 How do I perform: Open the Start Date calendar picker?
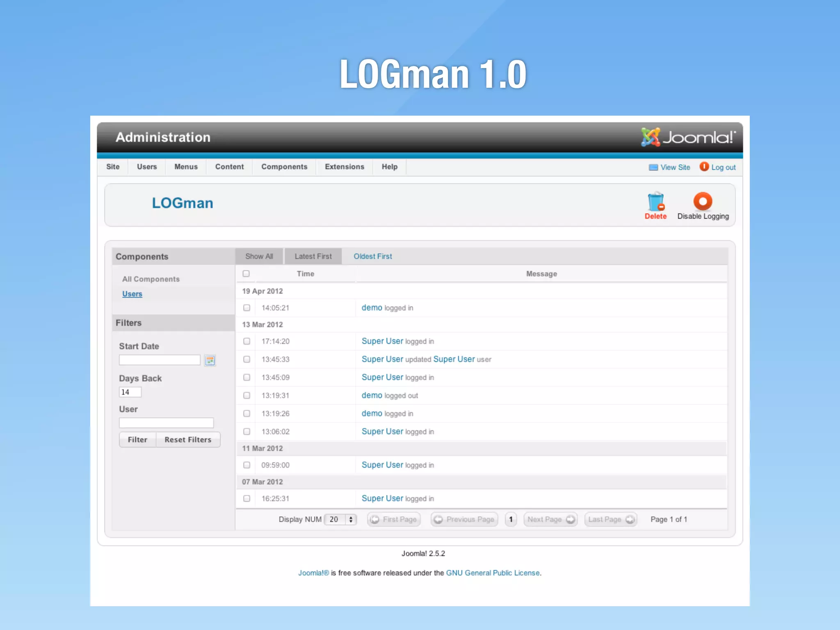210,361
